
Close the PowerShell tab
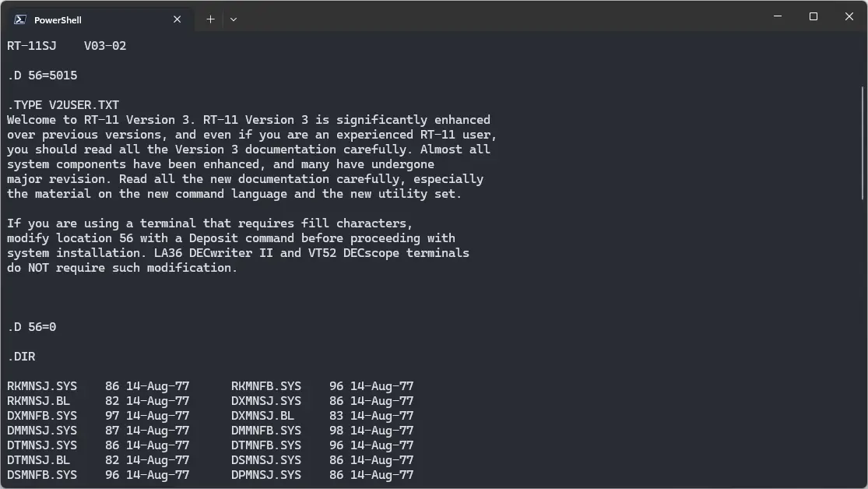[x=177, y=19]
